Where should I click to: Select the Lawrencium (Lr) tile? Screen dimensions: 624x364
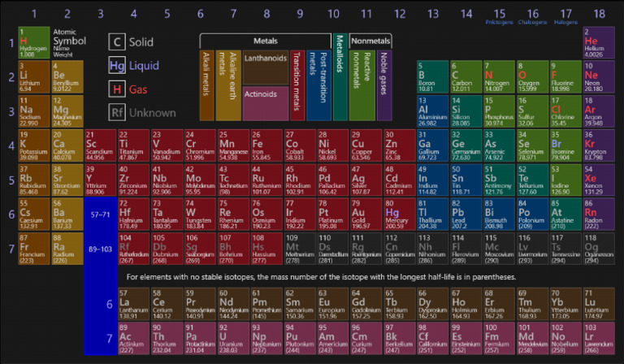[x=599, y=338]
